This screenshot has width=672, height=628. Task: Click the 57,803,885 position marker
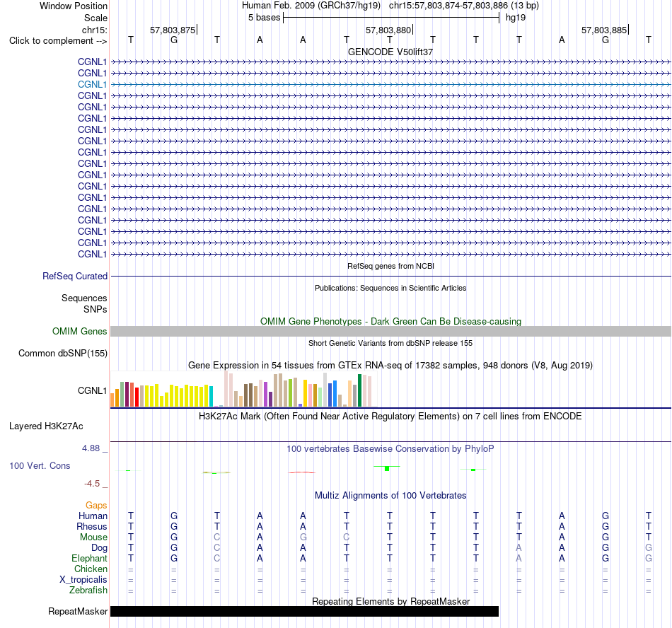(604, 30)
